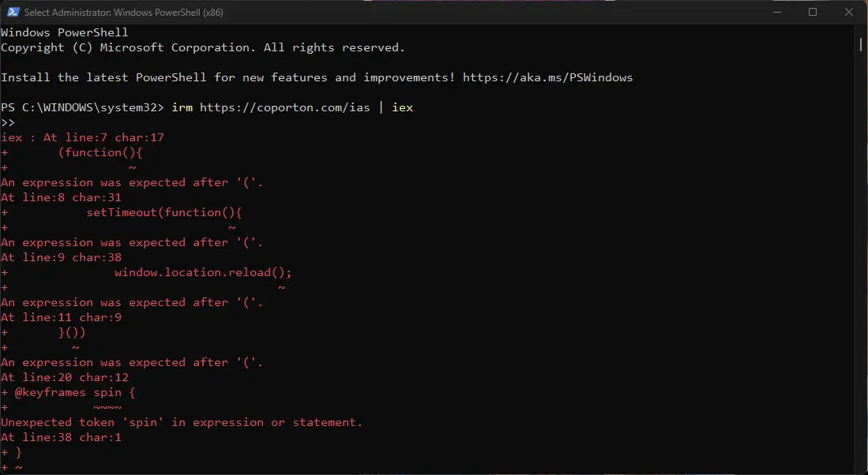Click the 'setTimeout(function(){' error line
Image resolution: width=868 pixels, height=475 pixels.
click(163, 212)
